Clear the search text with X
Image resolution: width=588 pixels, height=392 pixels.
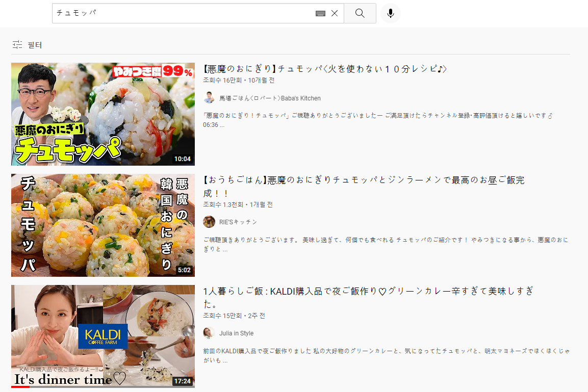click(335, 14)
